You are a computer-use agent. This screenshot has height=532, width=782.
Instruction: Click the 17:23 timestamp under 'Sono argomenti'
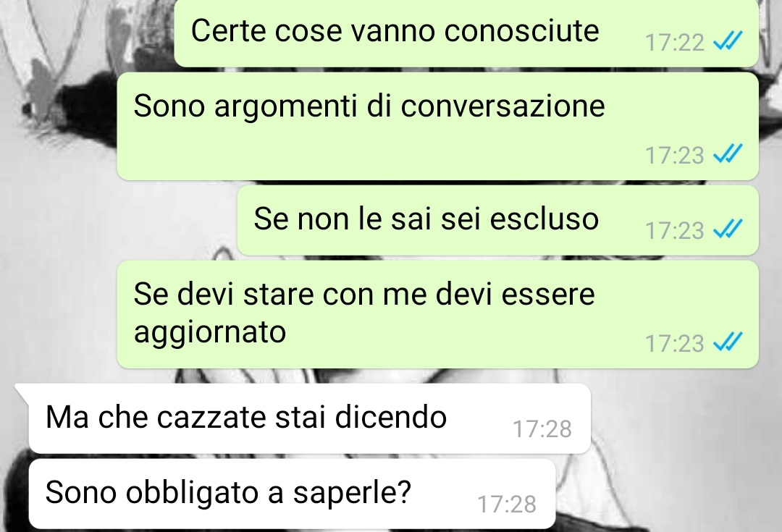(674, 155)
